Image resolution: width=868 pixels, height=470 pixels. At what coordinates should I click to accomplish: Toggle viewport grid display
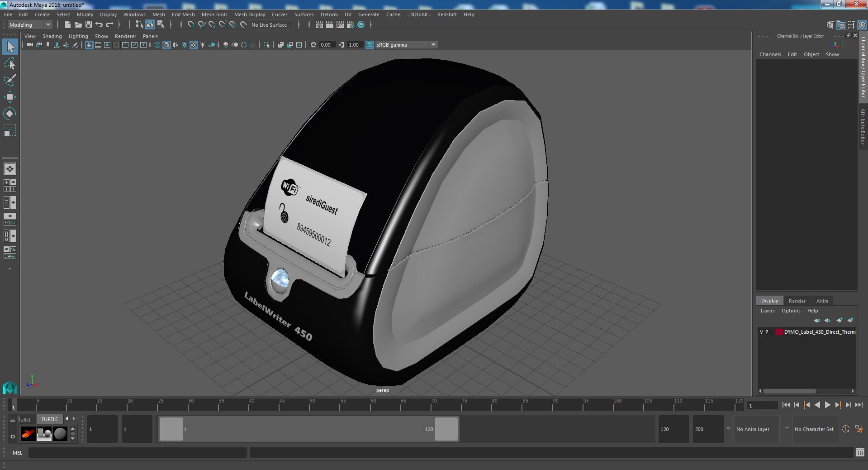(89, 45)
